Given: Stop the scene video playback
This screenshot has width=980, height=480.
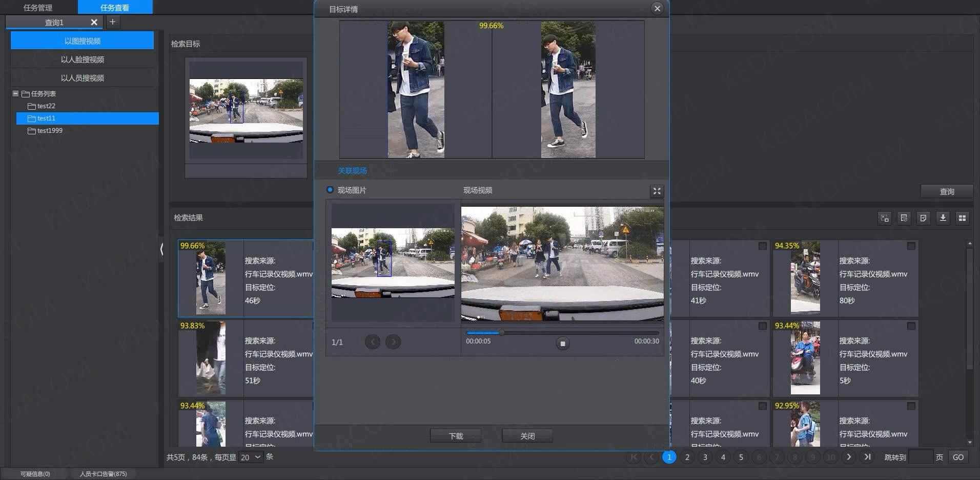Looking at the screenshot, I should click(x=562, y=344).
